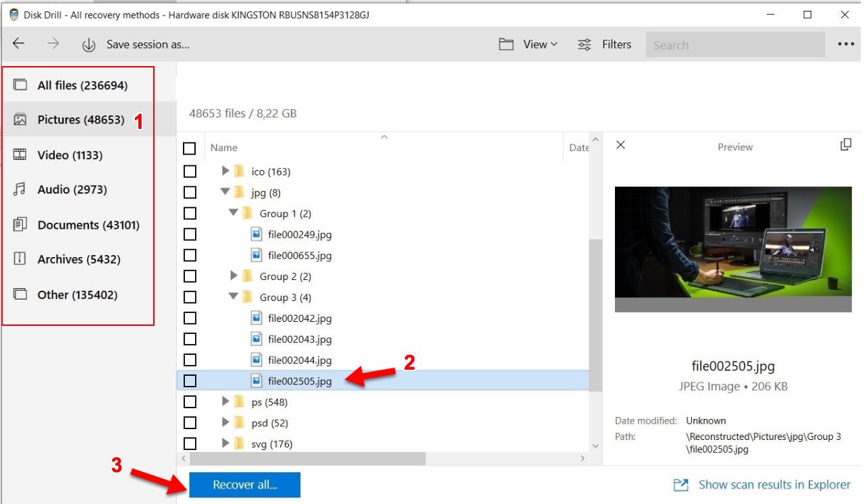Click the Filters sliders icon
Viewport: 864px width, 504px height.
click(585, 45)
